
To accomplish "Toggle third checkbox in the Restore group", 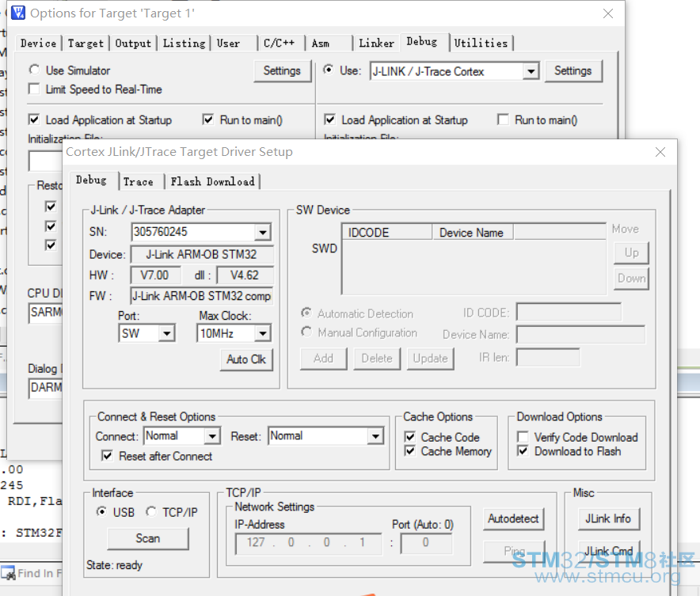I will click(51, 245).
